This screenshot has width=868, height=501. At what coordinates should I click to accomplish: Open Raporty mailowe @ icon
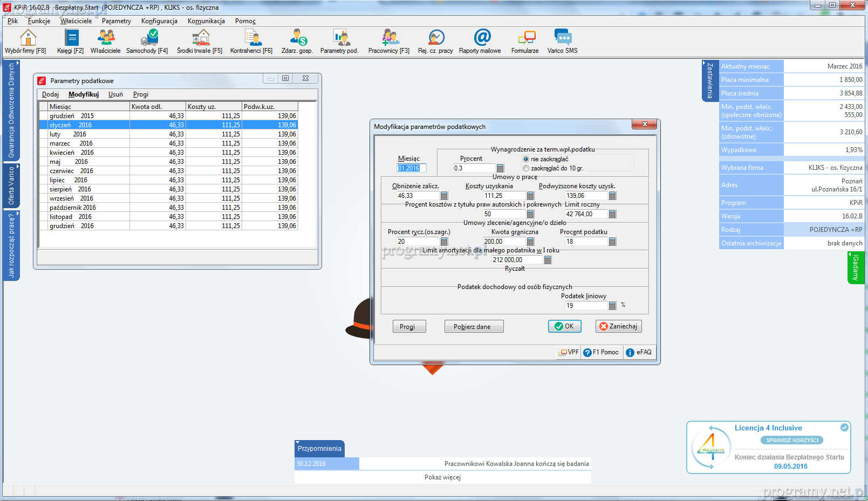[481, 38]
